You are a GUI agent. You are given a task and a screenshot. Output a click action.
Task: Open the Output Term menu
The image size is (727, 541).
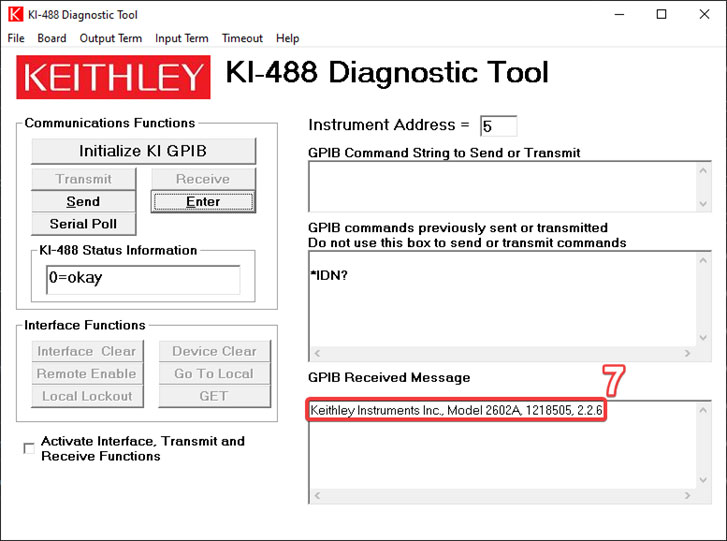(x=111, y=38)
